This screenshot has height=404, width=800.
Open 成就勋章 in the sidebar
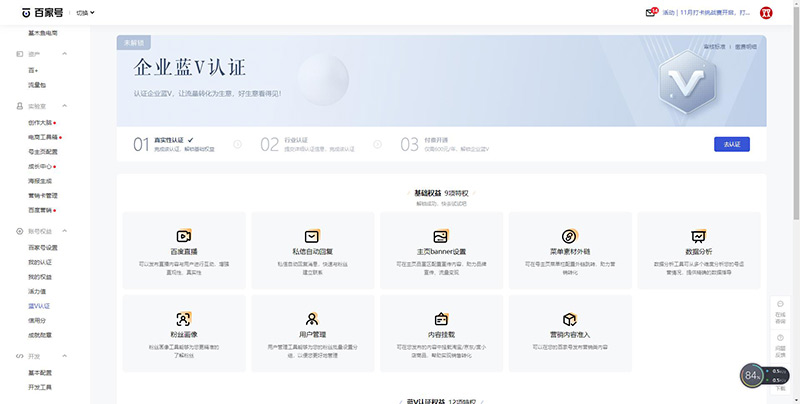click(40, 335)
